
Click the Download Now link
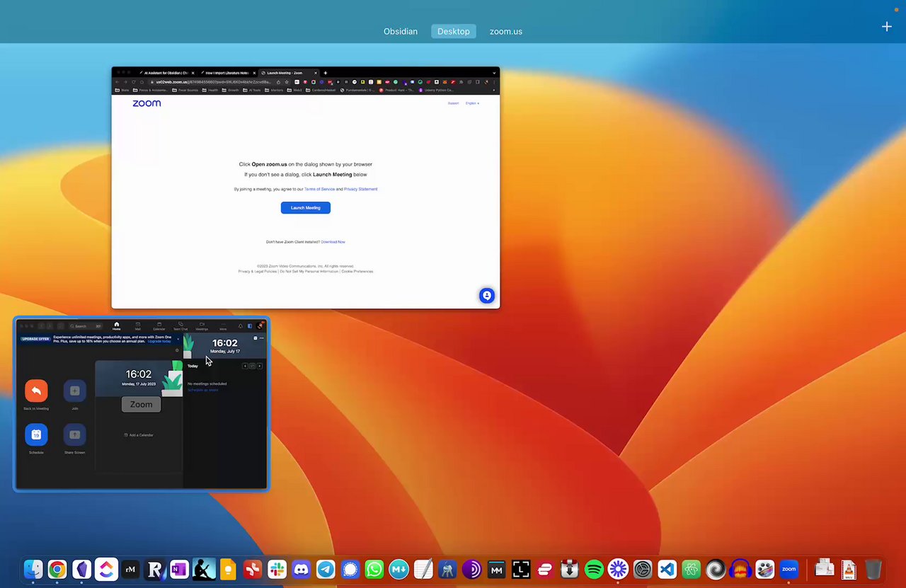[x=333, y=242]
